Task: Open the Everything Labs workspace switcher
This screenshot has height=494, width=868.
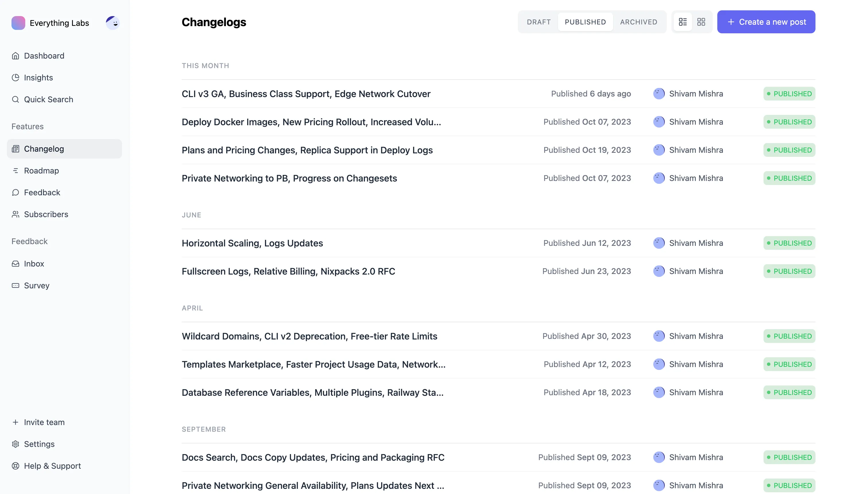Action: [51, 23]
